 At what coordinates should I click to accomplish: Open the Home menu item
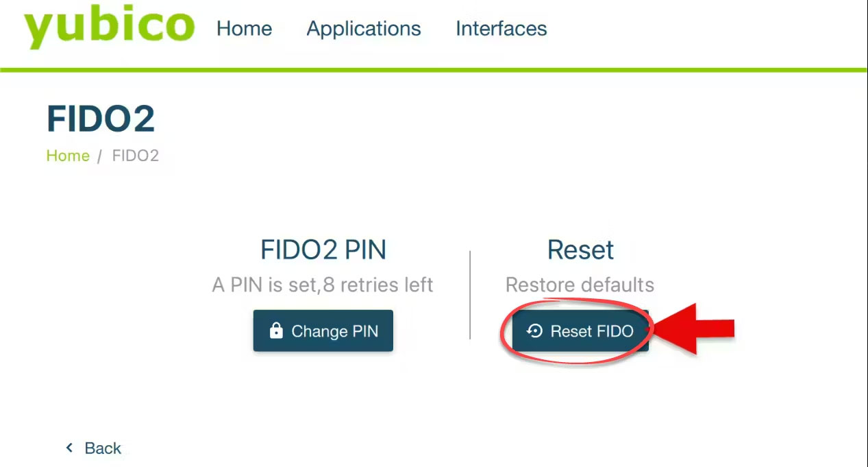click(244, 29)
